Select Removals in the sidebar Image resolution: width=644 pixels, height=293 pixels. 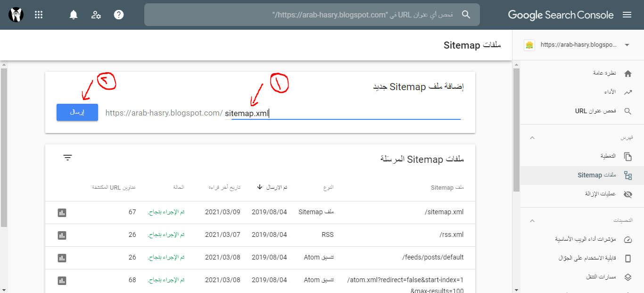click(x=582, y=194)
